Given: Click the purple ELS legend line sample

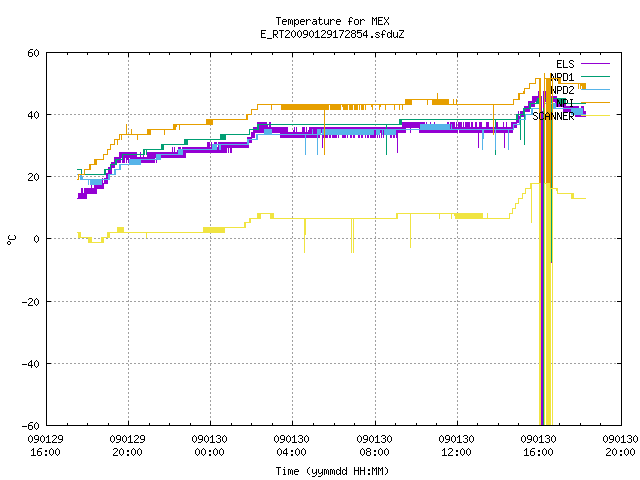Looking at the screenshot, I should [595, 64].
